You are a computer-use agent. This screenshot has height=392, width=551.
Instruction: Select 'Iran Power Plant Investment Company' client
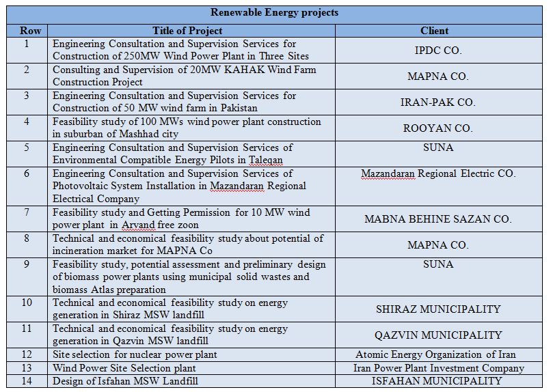(438, 368)
